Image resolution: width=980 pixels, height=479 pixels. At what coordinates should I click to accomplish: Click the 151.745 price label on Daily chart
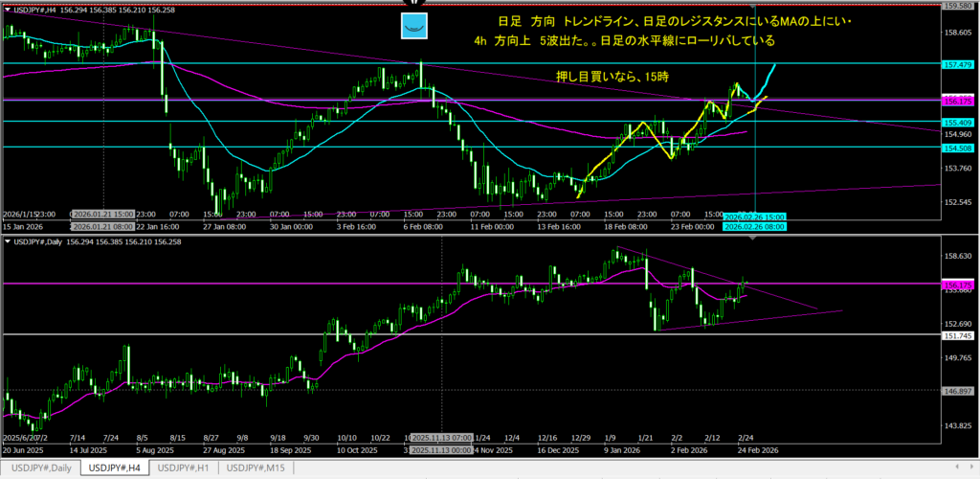pyautogui.click(x=958, y=336)
